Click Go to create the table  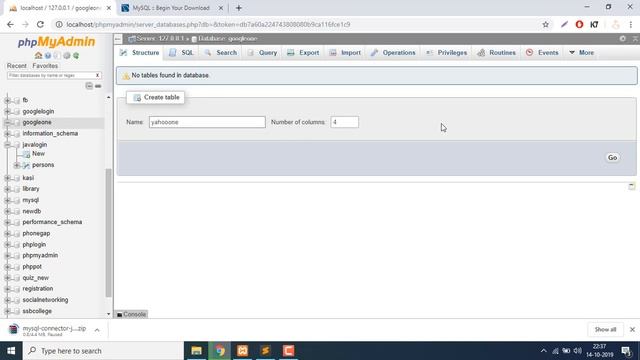(612, 158)
